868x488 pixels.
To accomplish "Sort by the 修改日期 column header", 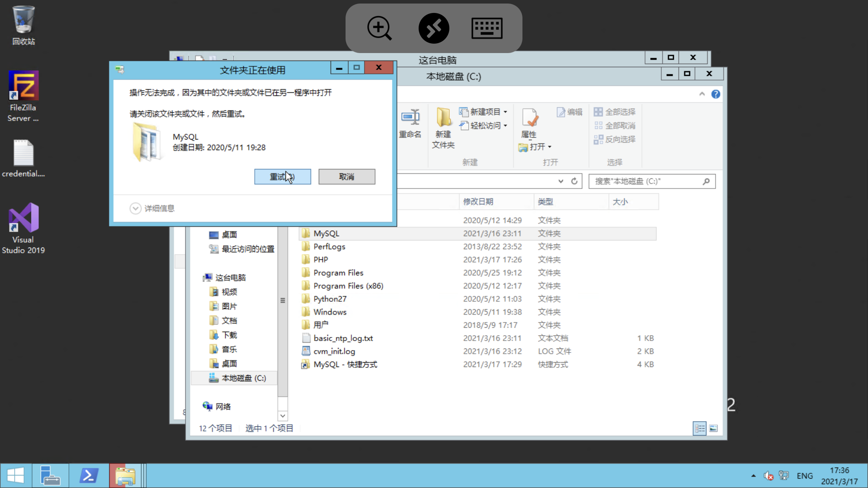I will click(496, 202).
